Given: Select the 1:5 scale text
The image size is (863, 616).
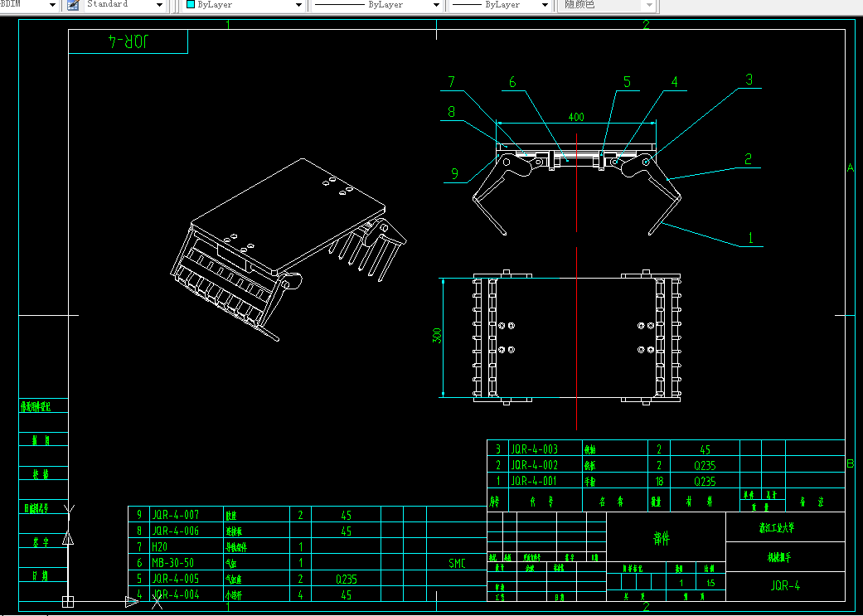Looking at the screenshot, I should click(711, 583).
